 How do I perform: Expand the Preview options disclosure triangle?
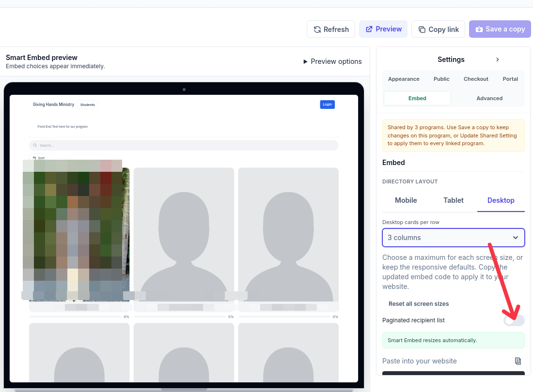305,61
